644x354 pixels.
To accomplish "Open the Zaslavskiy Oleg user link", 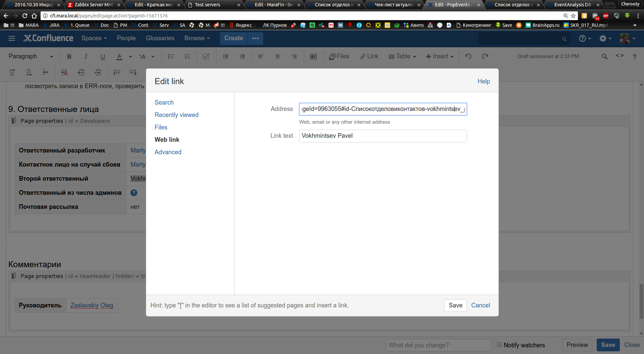I will click(92, 305).
